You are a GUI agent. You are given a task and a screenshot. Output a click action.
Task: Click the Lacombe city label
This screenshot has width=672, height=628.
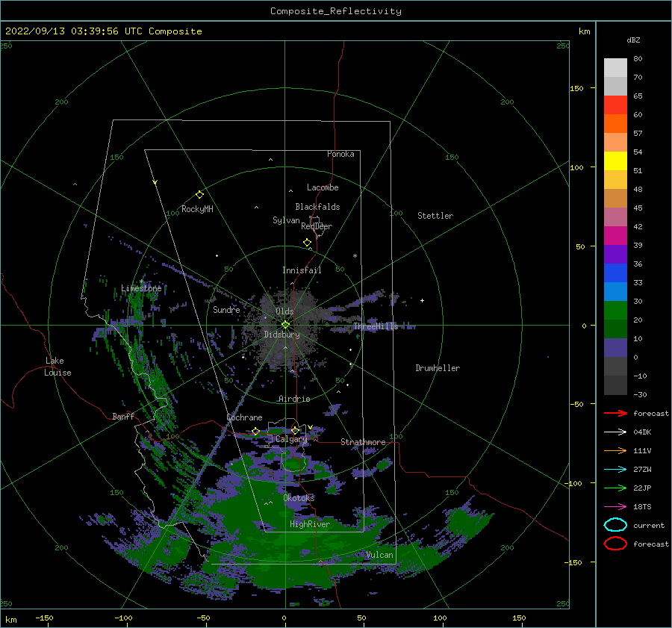point(323,187)
